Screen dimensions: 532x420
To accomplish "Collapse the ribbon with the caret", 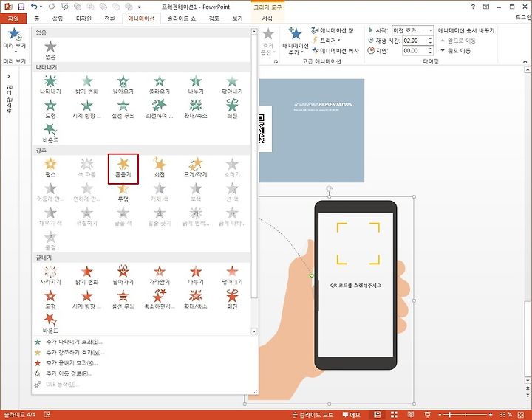I will point(525,61).
